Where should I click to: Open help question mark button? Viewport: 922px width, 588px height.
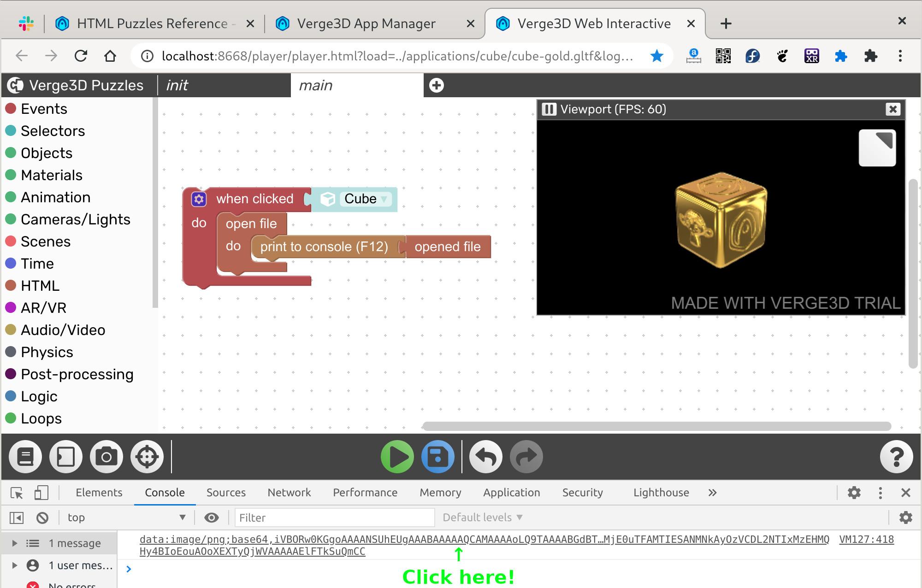[x=896, y=457]
